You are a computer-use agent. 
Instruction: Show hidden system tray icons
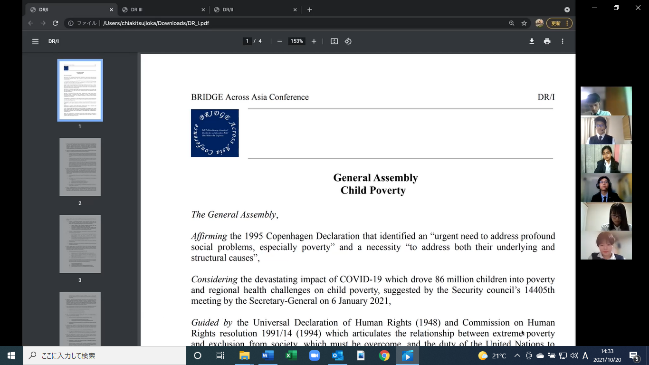tap(517, 355)
